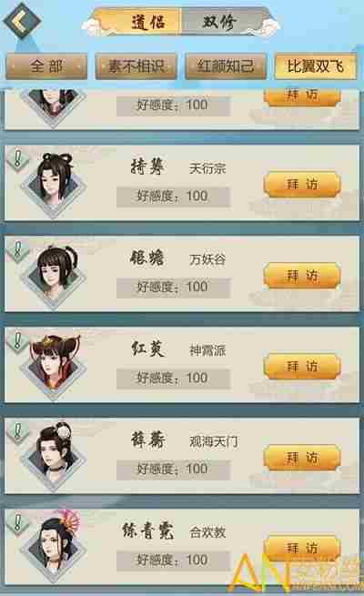Select the 全部 filter

pyautogui.click(x=46, y=66)
